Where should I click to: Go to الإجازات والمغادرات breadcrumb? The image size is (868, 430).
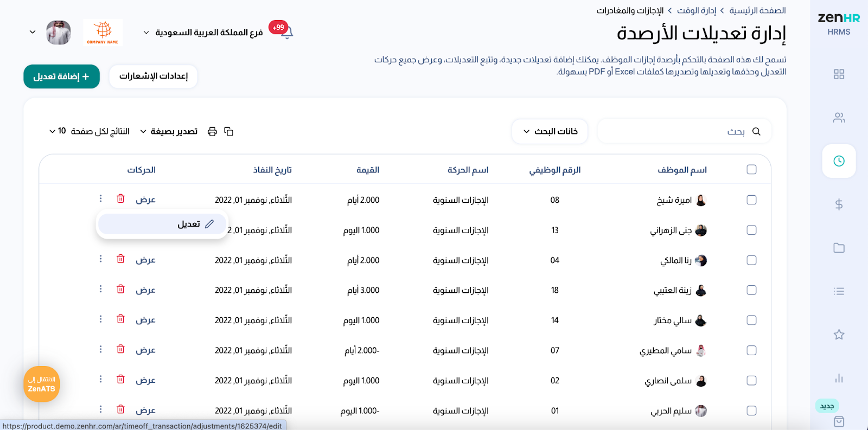click(630, 10)
